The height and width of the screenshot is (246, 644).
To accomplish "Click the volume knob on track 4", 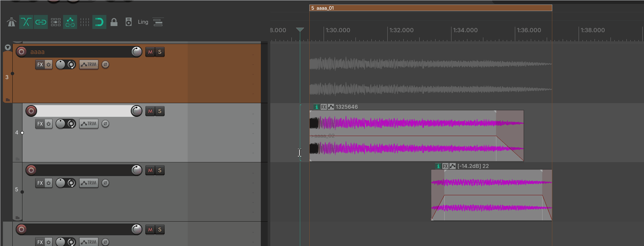I will [137, 111].
